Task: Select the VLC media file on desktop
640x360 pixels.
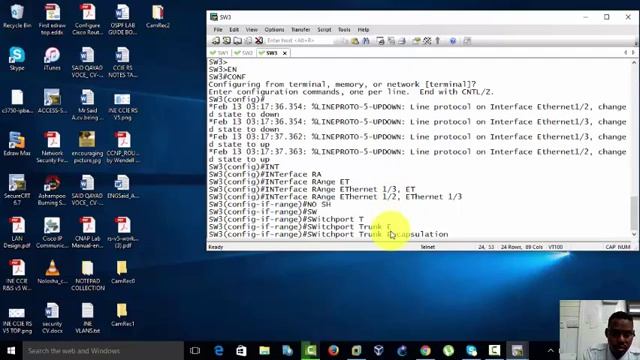Action: pyautogui.click(x=52, y=272)
